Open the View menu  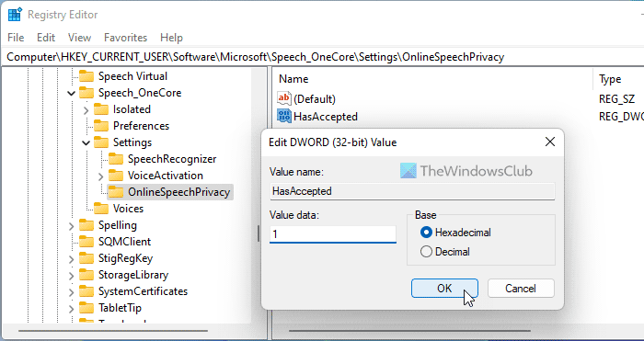point(79,38)
